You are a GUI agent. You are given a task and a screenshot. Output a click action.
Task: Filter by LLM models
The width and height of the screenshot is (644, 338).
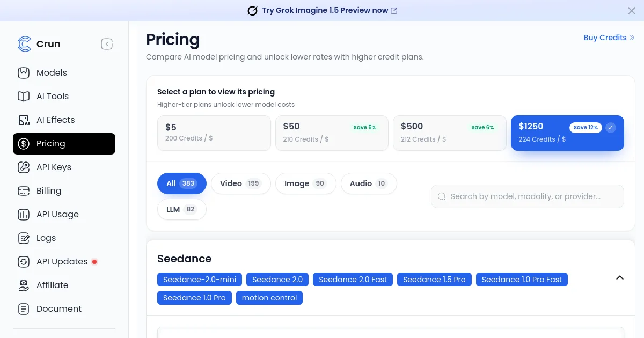click(x=182, y=209)
